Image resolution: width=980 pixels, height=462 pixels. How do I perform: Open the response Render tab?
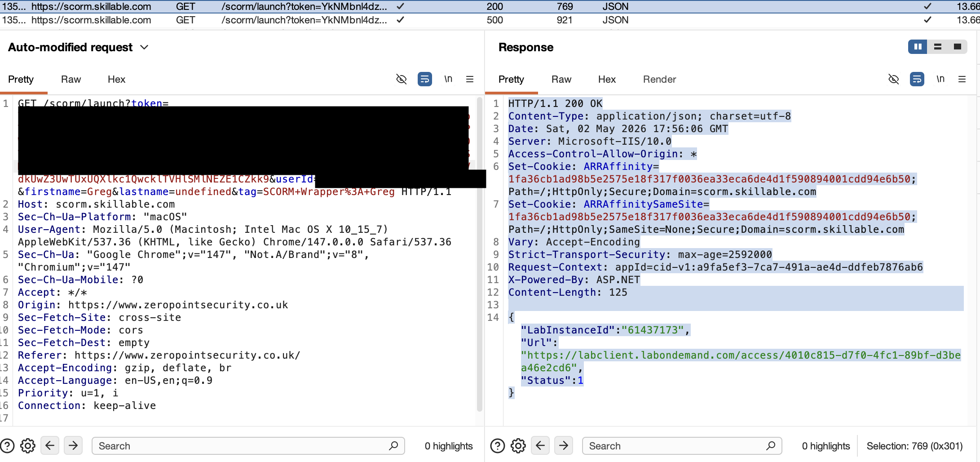pyautogui.click(x=659, y=79)
